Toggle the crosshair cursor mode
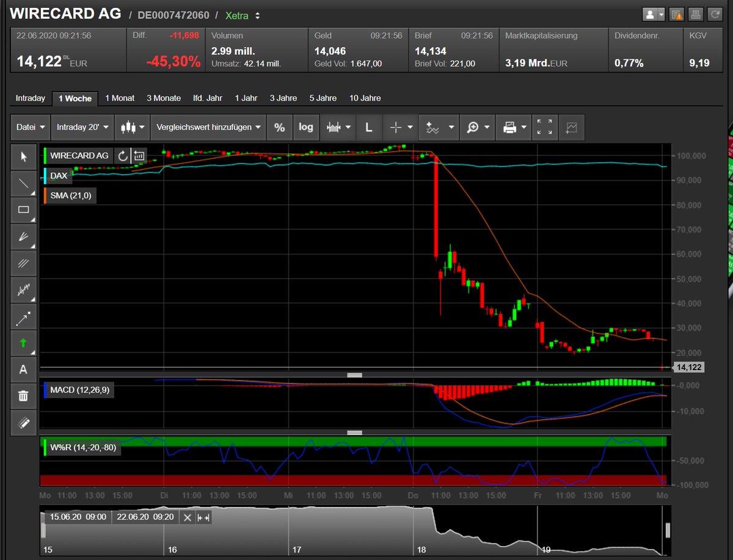This screenshot has height=560, width=733. [396, 127]
